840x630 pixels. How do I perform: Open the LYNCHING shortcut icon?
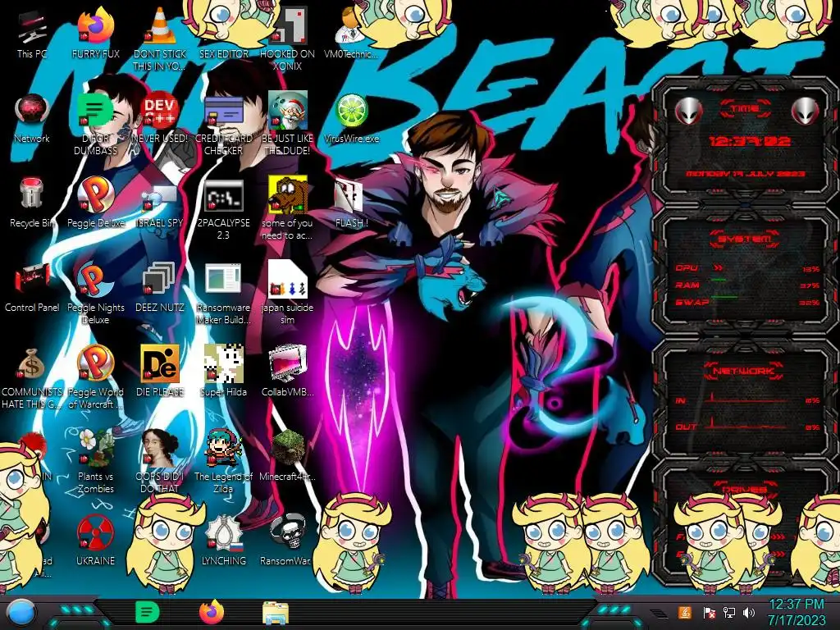(223, 532)
